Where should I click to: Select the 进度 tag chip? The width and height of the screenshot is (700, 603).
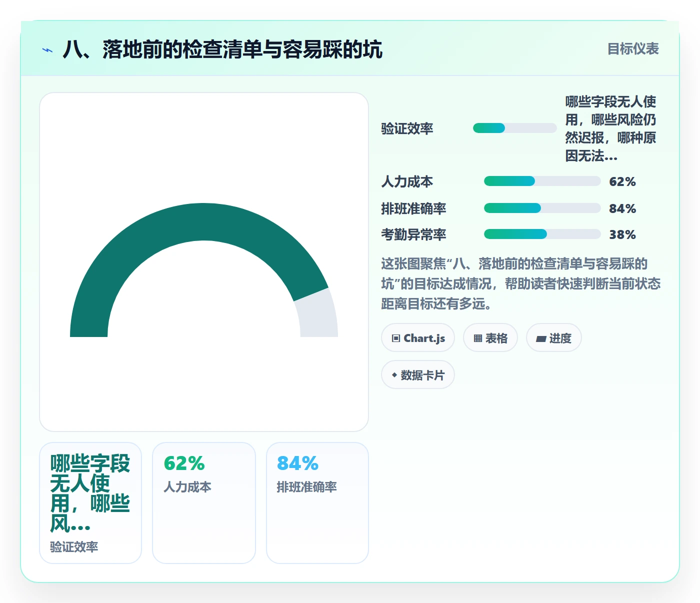point(554,338)
